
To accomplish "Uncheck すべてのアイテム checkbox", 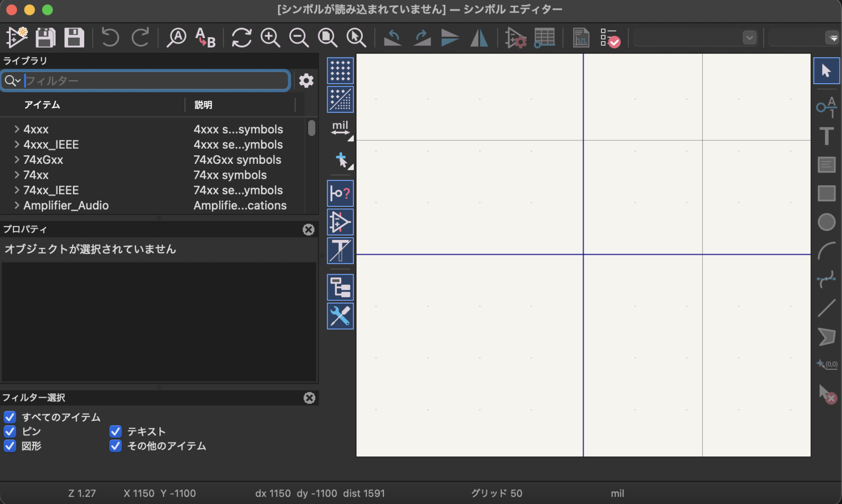I will point(10,417).
